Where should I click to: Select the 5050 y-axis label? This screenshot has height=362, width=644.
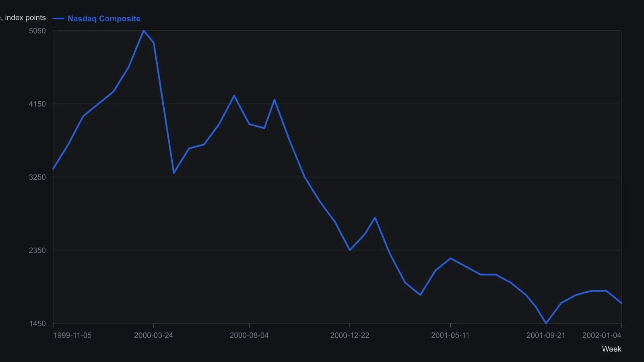37,31
